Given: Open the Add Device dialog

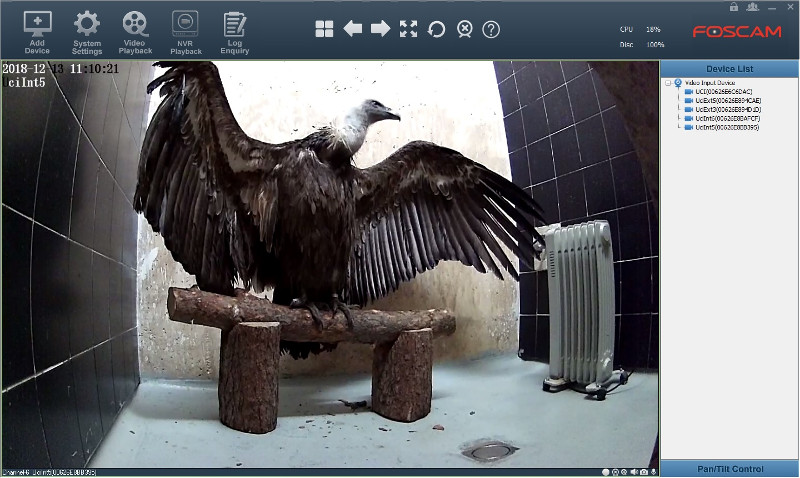Looking at the screenshot, I should (x=37, y=33).
